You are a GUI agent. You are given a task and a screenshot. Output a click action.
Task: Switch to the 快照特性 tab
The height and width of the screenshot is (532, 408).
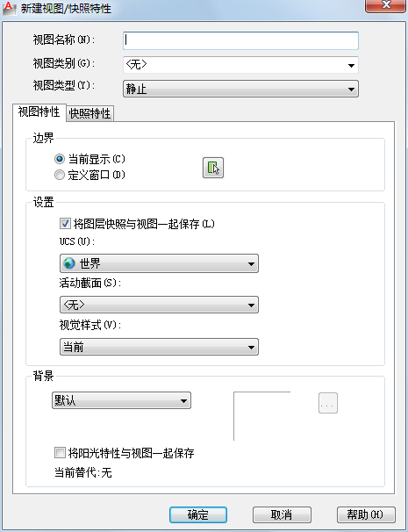click(x=89, y=113)
